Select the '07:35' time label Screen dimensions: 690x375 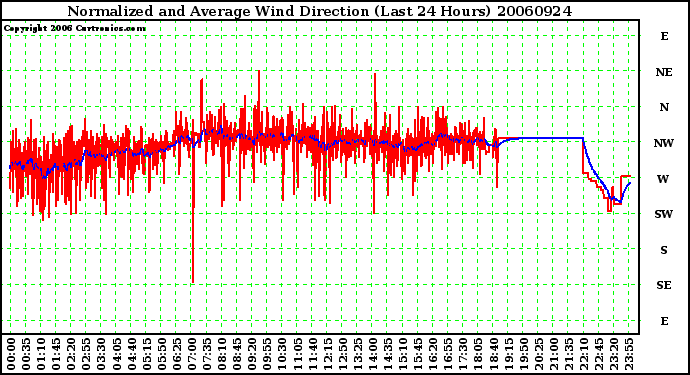(x=206, y=354)
